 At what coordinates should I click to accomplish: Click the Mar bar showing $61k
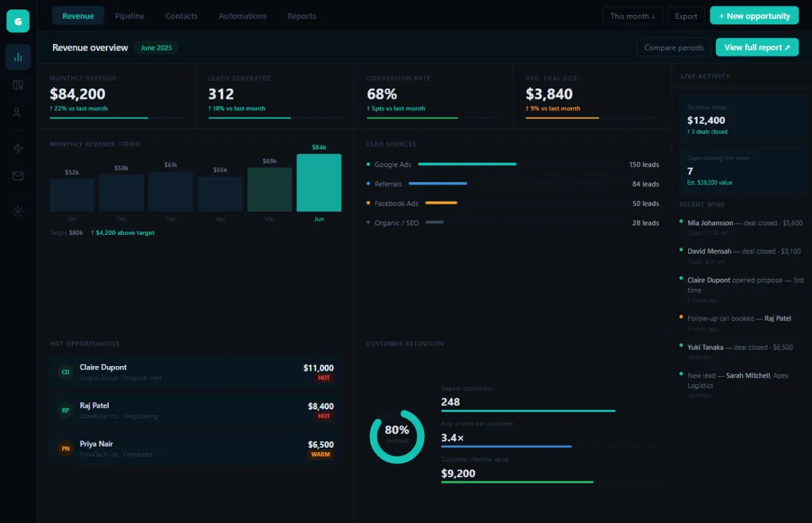[x=171, y=191]
